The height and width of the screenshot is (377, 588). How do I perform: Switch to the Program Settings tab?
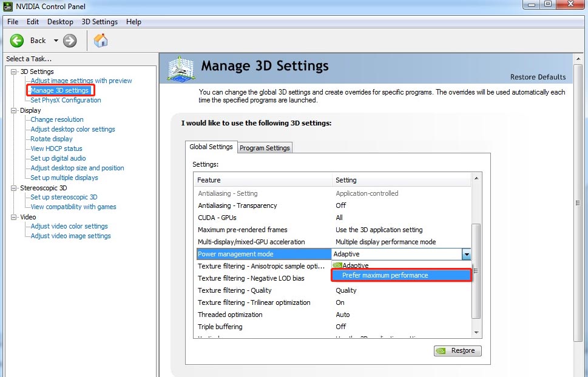(265, 147)
